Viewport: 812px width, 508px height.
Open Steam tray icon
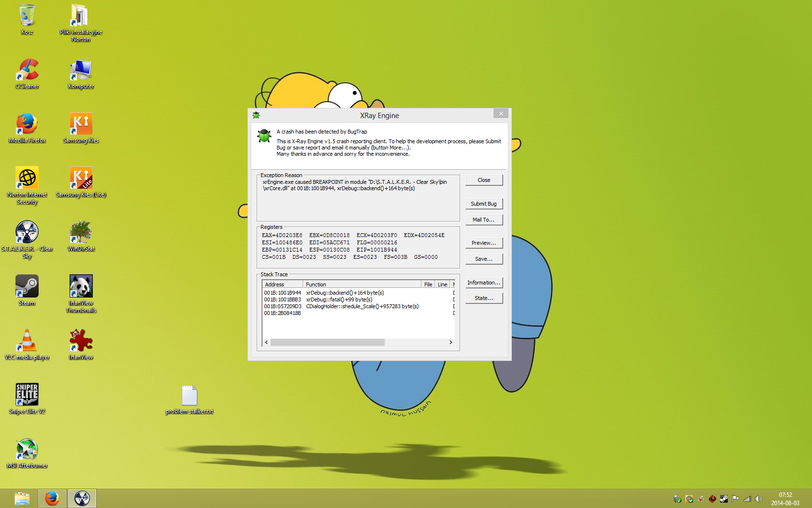pos(724,499)
